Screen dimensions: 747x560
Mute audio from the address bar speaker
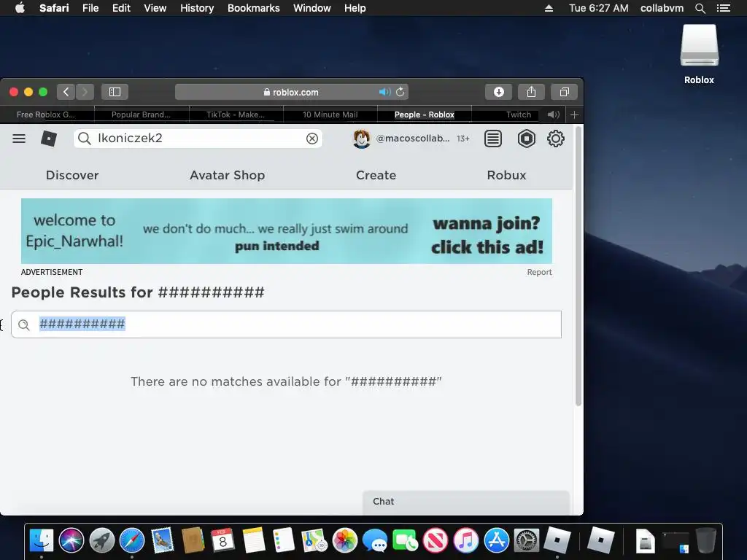384,92
